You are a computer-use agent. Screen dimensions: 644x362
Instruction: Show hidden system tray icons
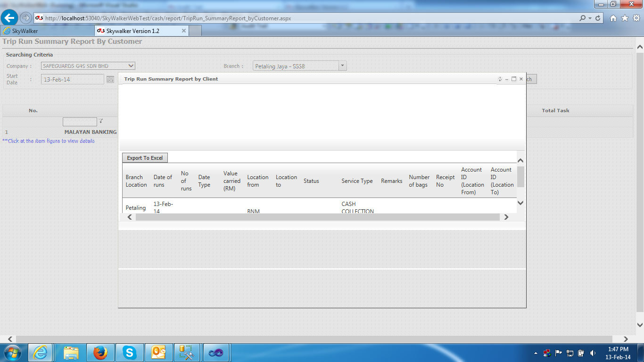[x=536, y=353]
